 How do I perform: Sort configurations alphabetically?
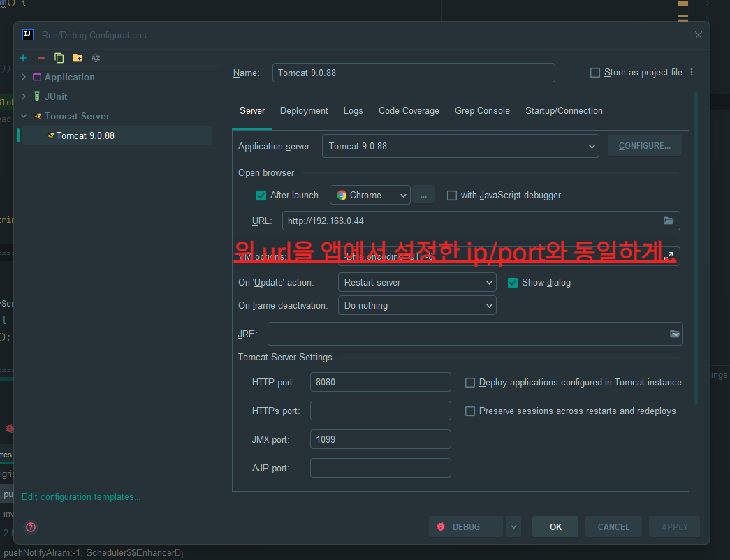click(96, 58)
